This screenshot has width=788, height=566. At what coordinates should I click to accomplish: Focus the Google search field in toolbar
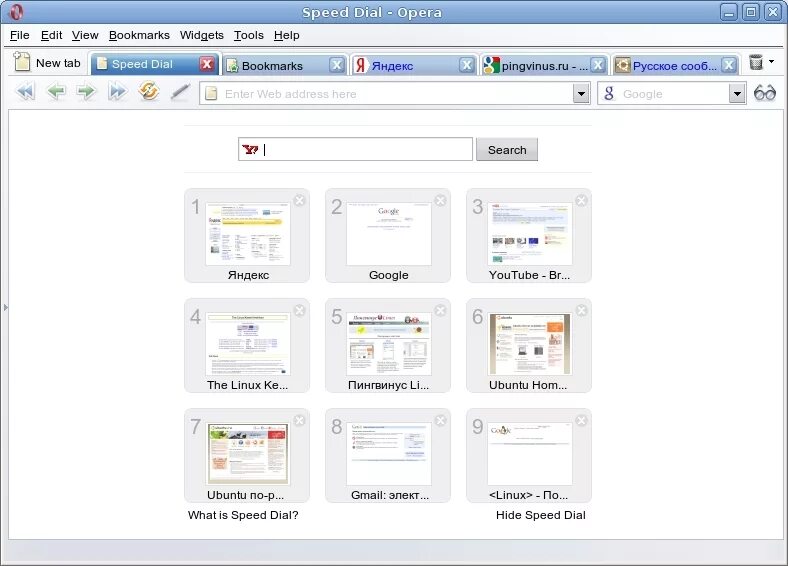click(x=671, y=93)
